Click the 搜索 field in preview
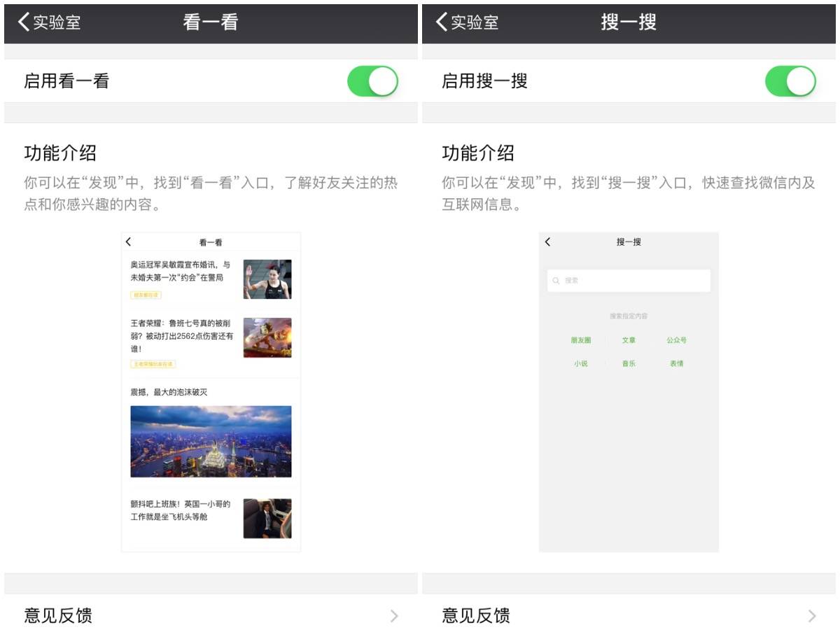The height and width of the screenshot is (630, 840). tap(629, 280)
